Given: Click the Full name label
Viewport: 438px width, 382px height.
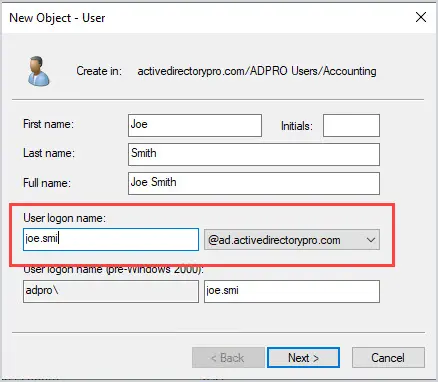Looking at the screenshot, I should pos(47,183).
